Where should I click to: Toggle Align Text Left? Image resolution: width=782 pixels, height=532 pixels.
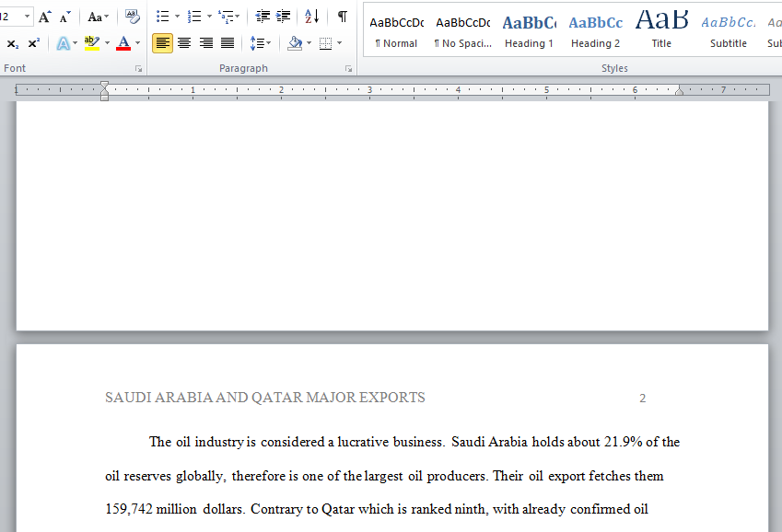pos(163,43)
